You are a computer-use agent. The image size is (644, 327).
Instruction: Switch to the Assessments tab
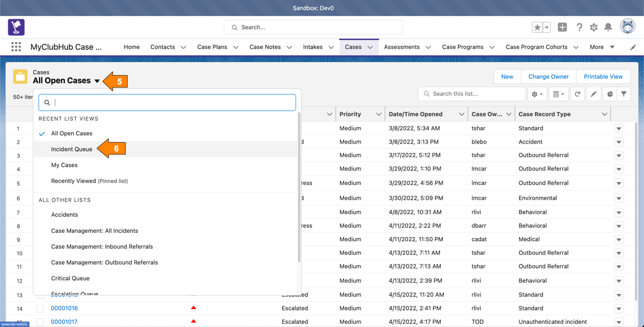(402, 47)
